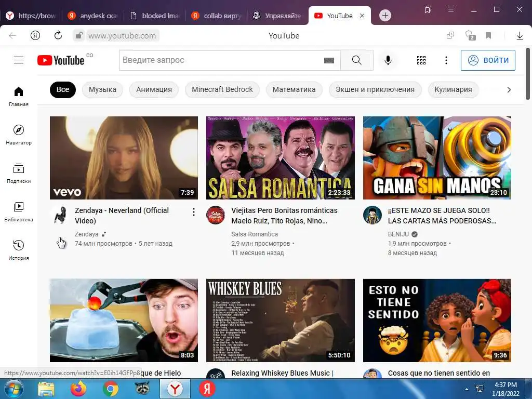Go to Главная home in the sidebar
Screen dimensions: 532x399
coord(19,96)
